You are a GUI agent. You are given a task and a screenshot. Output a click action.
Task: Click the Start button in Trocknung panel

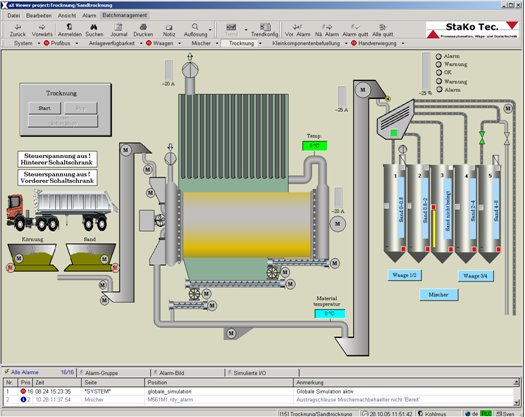[45, 108]
